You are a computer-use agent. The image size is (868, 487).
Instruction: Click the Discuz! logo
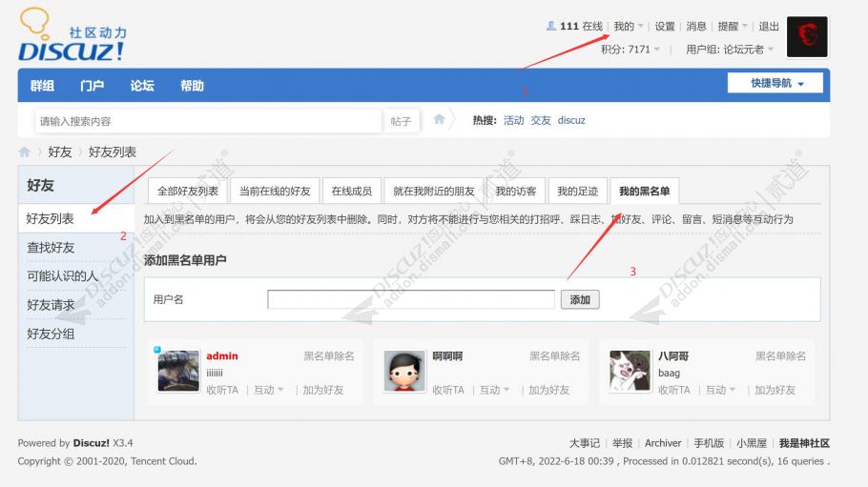[x=72, y=35]
